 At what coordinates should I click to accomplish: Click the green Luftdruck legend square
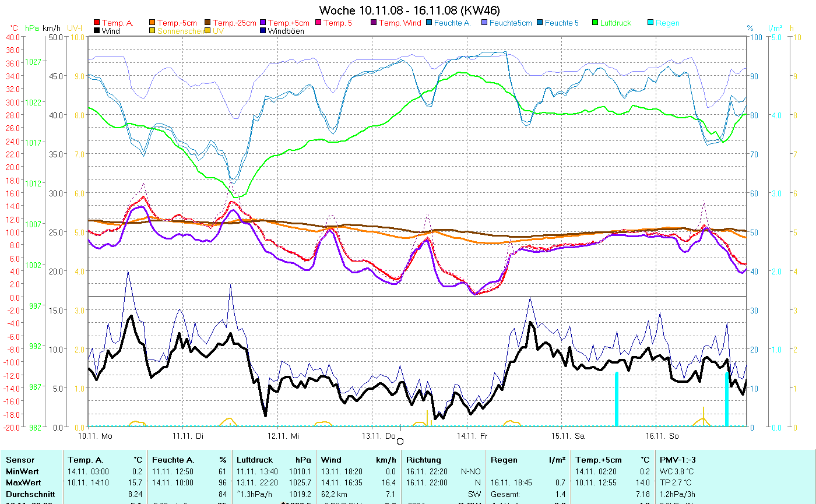tap(595, 23)
